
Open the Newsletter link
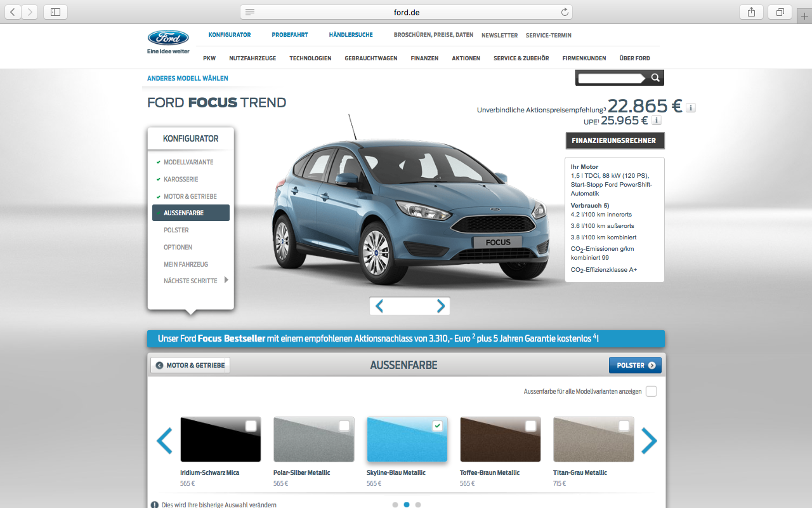[x=500, y=36]
